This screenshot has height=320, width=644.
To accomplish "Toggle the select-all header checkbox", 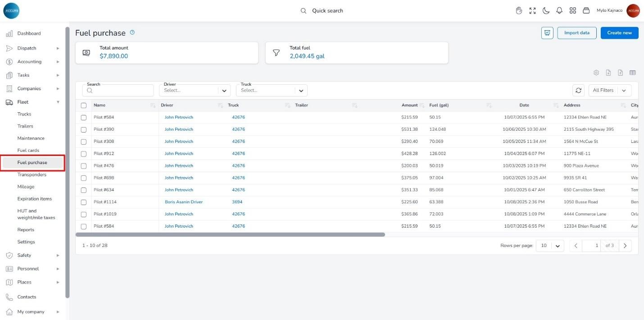I will (83, 105).
